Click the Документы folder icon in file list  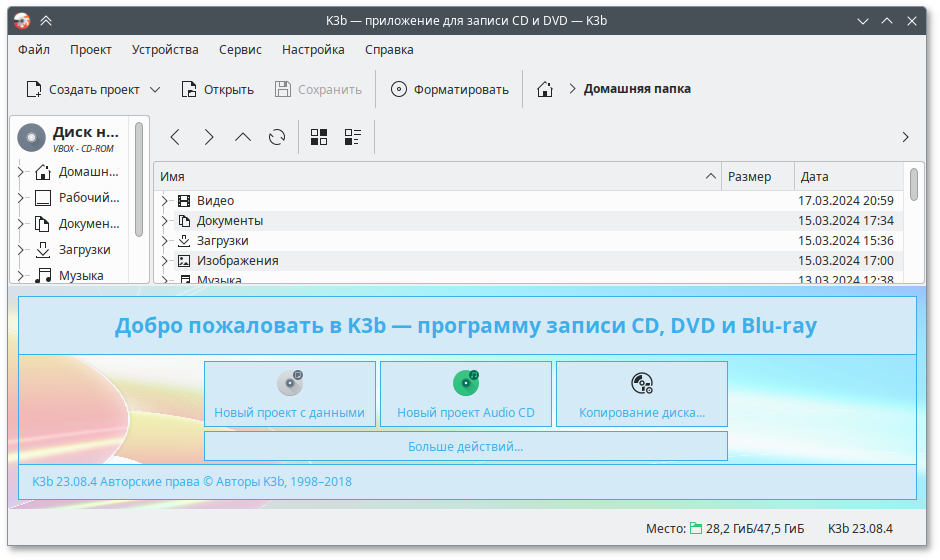click(184, 221)
